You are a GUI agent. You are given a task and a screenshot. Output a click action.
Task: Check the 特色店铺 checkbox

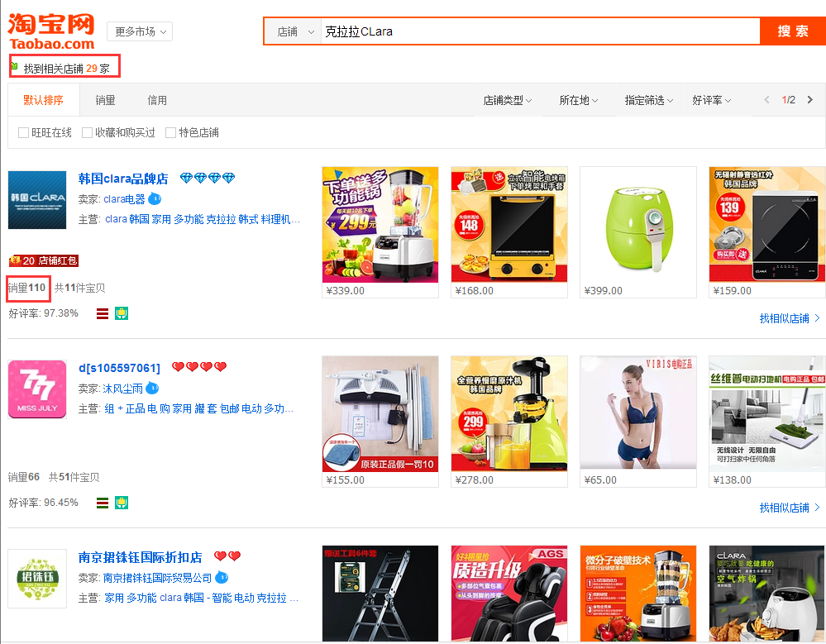tap(170, 133)
